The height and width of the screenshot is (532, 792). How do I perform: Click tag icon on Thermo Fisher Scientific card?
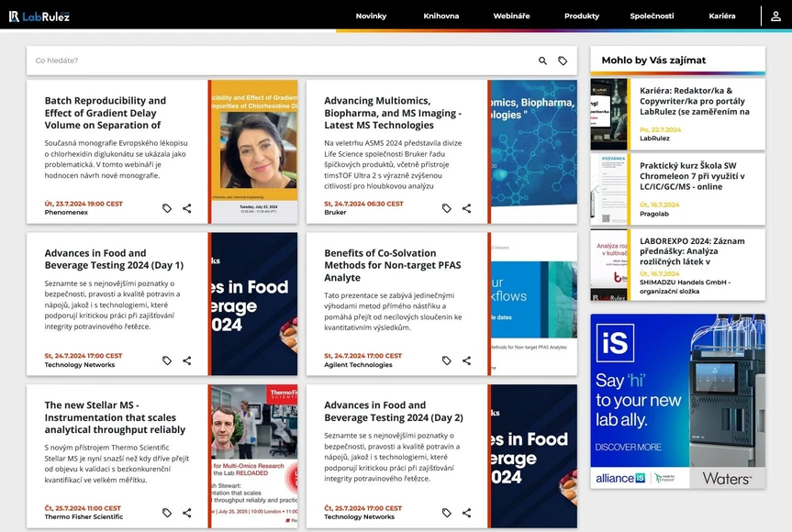point(167,513)
